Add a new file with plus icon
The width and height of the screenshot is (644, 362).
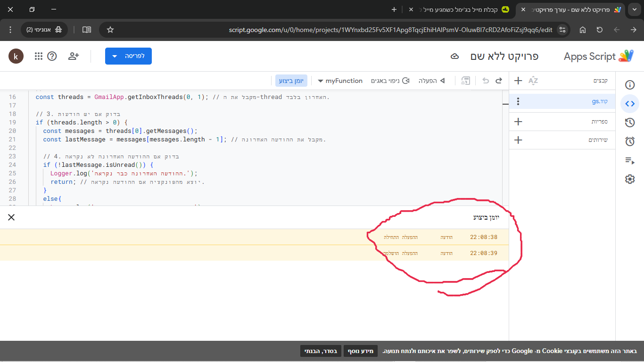(518, 81)
